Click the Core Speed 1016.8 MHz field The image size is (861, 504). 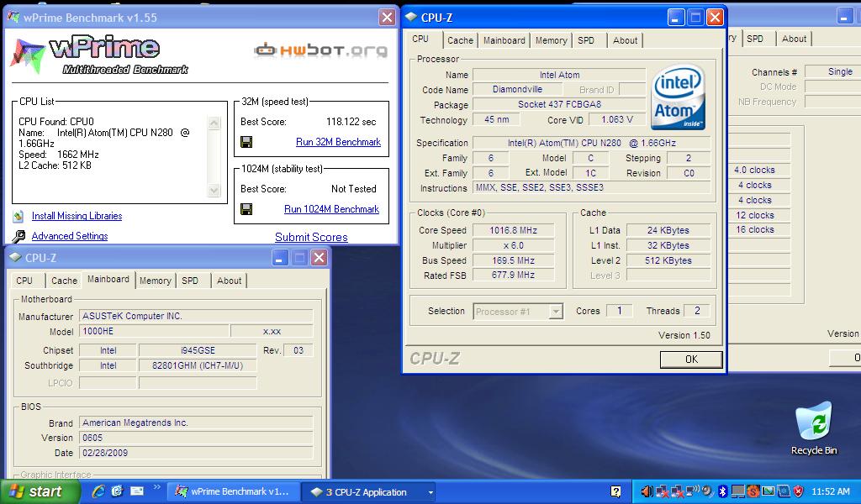(514, 230)
